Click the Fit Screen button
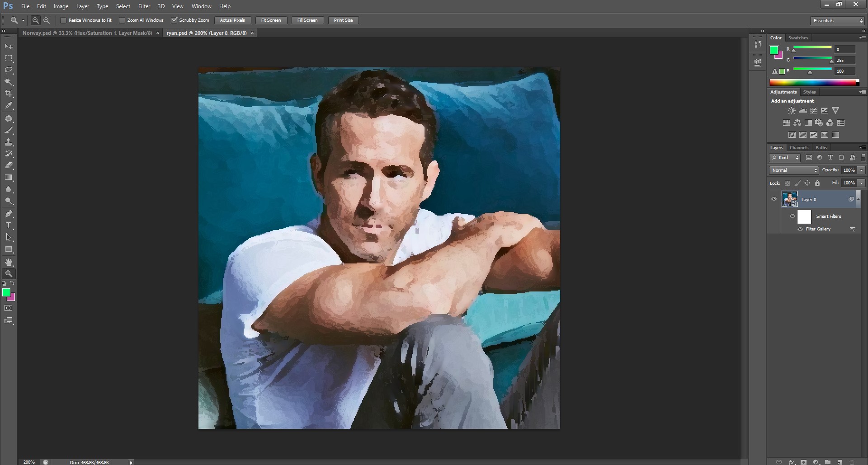 [271, 20]
